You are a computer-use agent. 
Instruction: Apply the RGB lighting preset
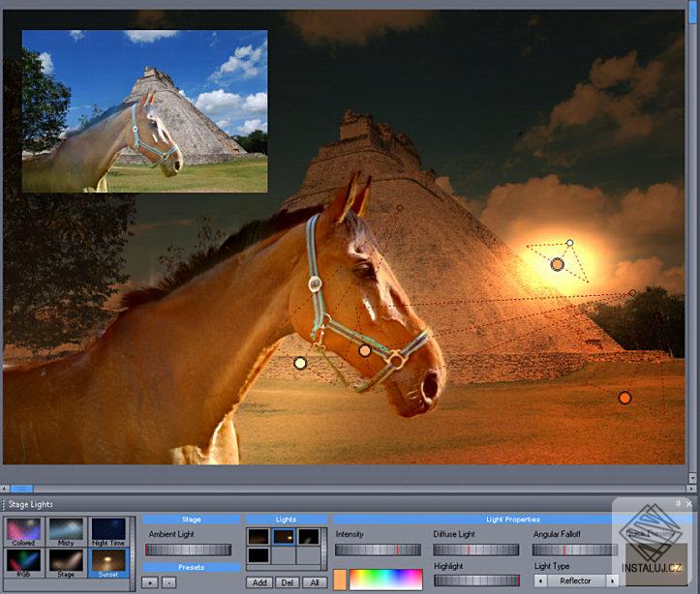24,562
